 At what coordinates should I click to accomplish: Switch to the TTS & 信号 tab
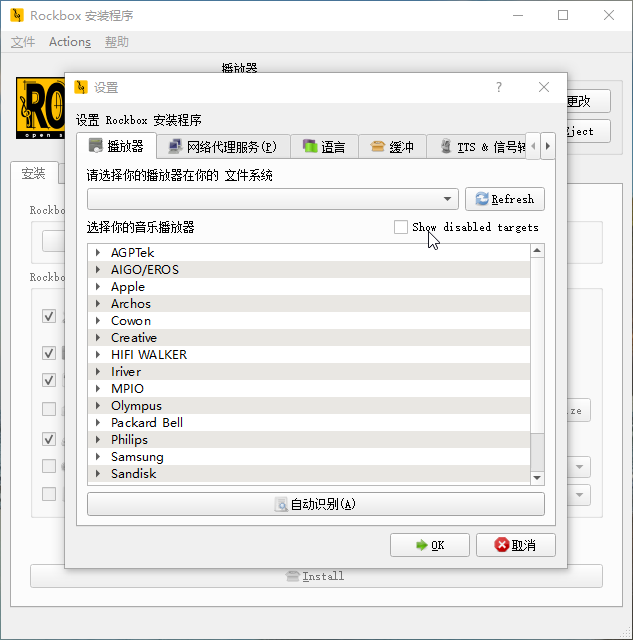point(476,146)
